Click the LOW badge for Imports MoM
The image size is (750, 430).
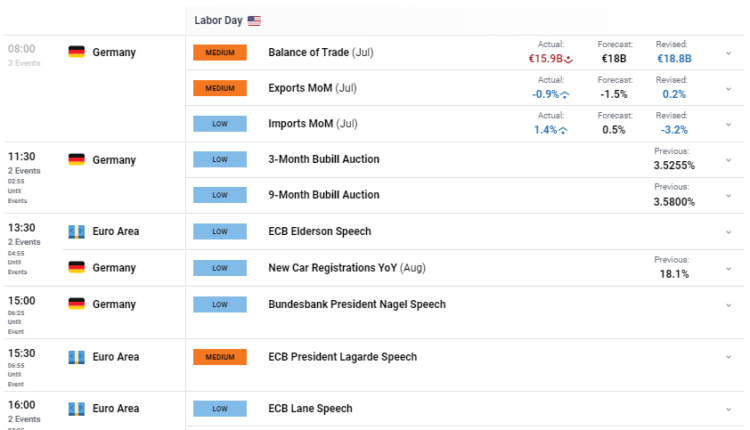(220, 124)
